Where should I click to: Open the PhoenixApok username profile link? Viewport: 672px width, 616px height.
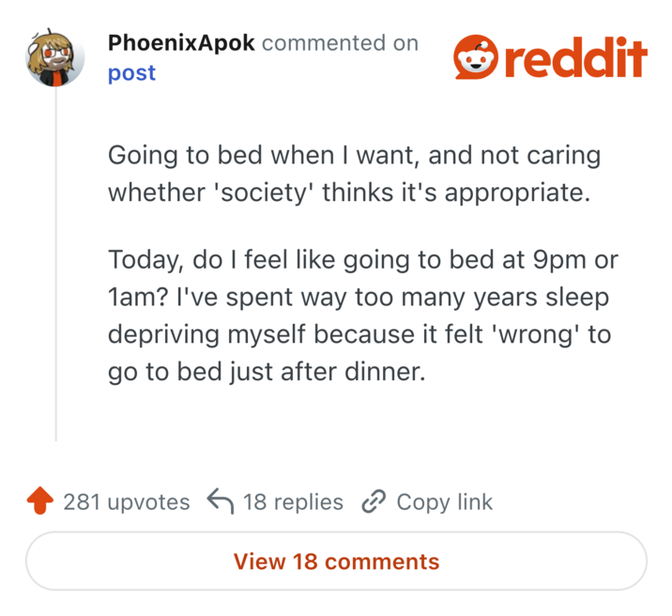pos(181,43)
